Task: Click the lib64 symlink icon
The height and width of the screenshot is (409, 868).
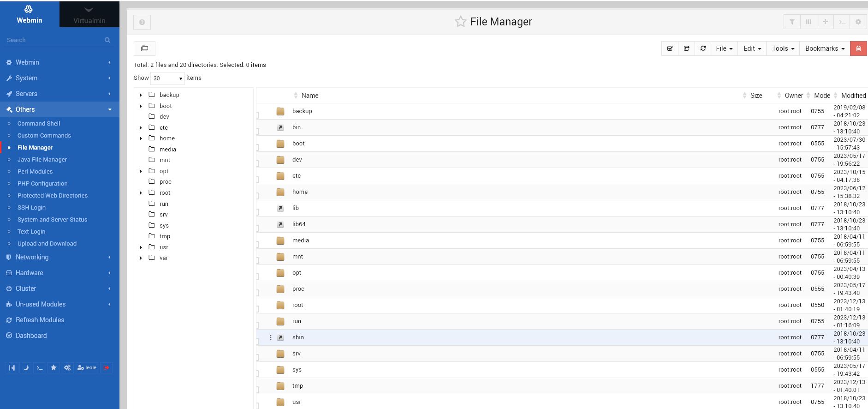Action: [280, 224]
